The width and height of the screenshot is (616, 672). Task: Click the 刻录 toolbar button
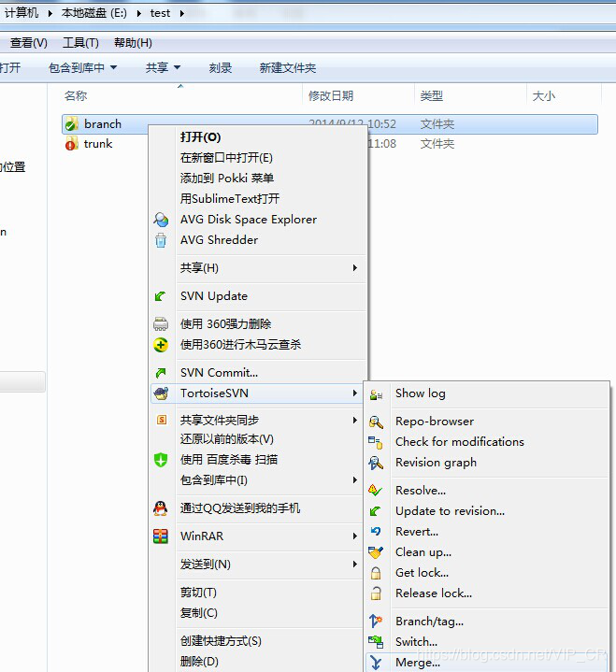click(x=221, y=67)
